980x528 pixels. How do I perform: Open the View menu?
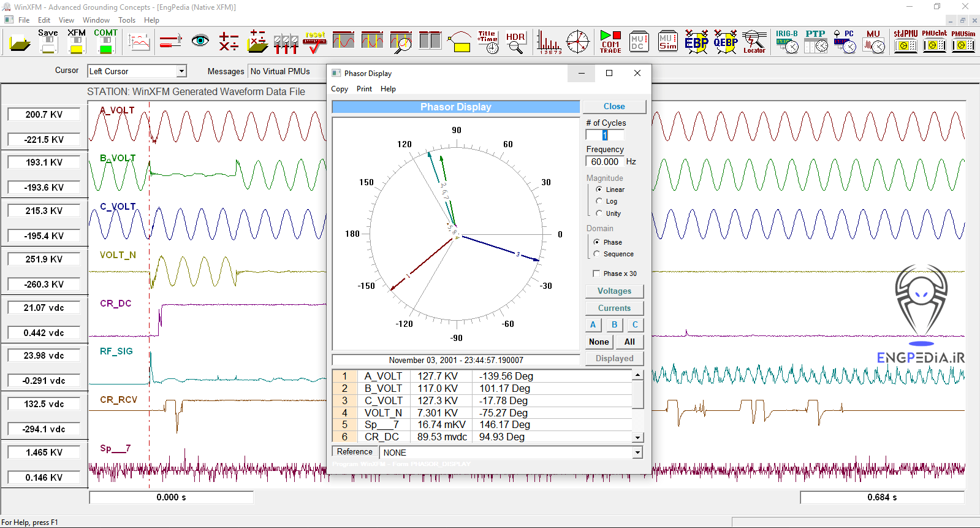66,20
